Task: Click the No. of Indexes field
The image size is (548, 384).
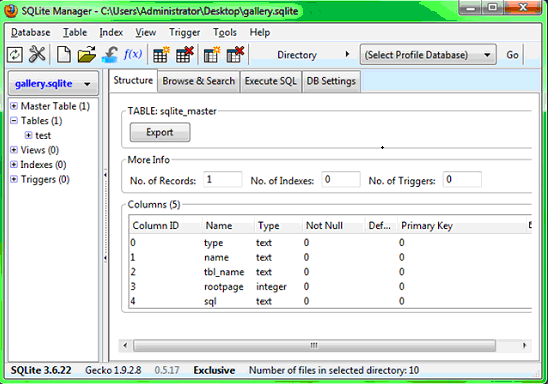Action: (341, 180)
